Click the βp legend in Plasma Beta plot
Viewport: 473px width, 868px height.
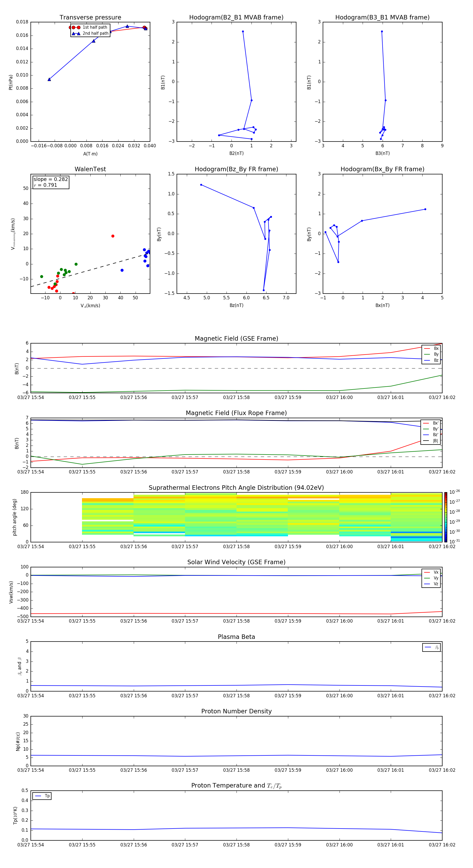431,648
